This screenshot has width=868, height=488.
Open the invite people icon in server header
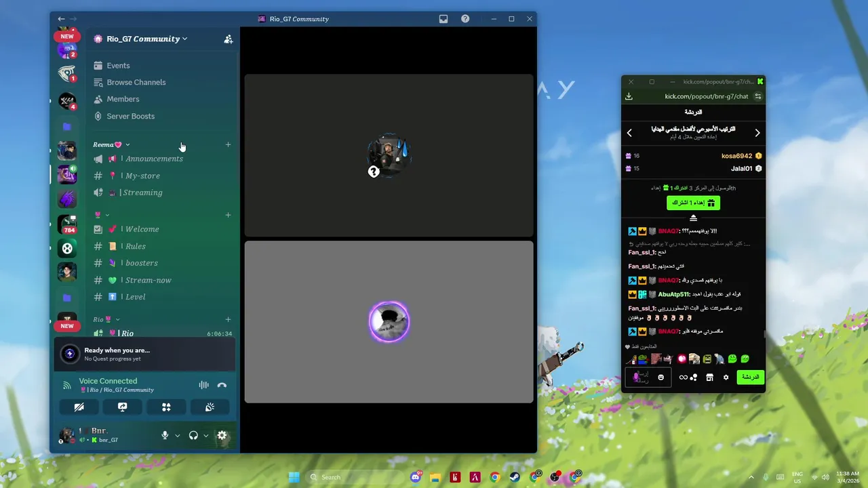(229, 39)
